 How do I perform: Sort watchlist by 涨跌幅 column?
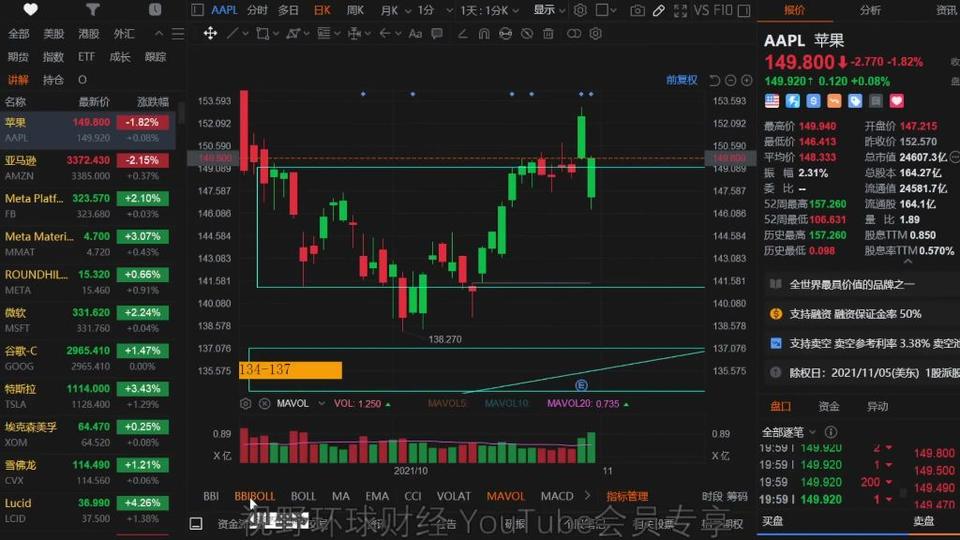(x=152, y=102)
